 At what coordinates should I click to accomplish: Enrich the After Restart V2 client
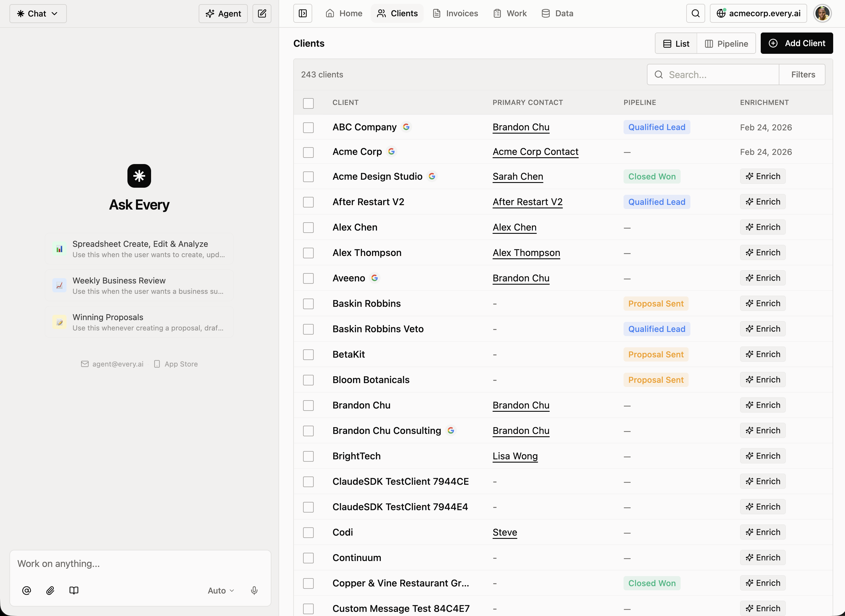click(763, 201)
